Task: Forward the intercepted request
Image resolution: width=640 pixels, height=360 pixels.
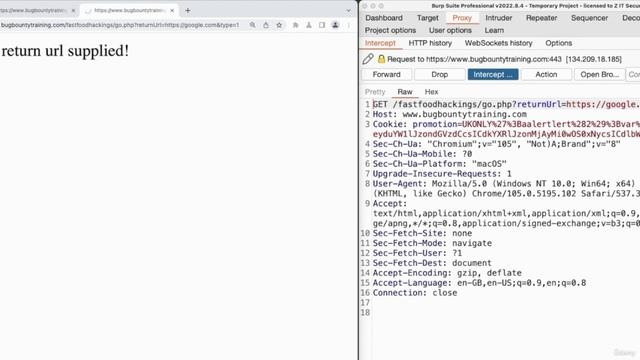Action: click(387, 74)
